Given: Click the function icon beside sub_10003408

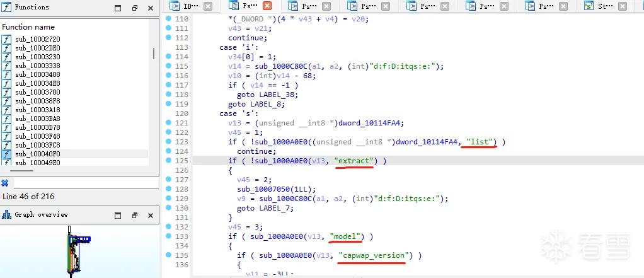Looking at the screenshot, I should click(x=6, y=75).
